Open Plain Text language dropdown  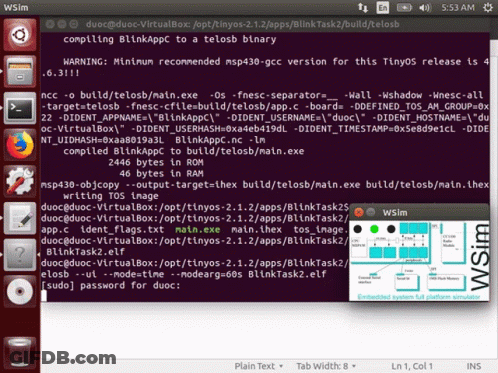point(259,366)
